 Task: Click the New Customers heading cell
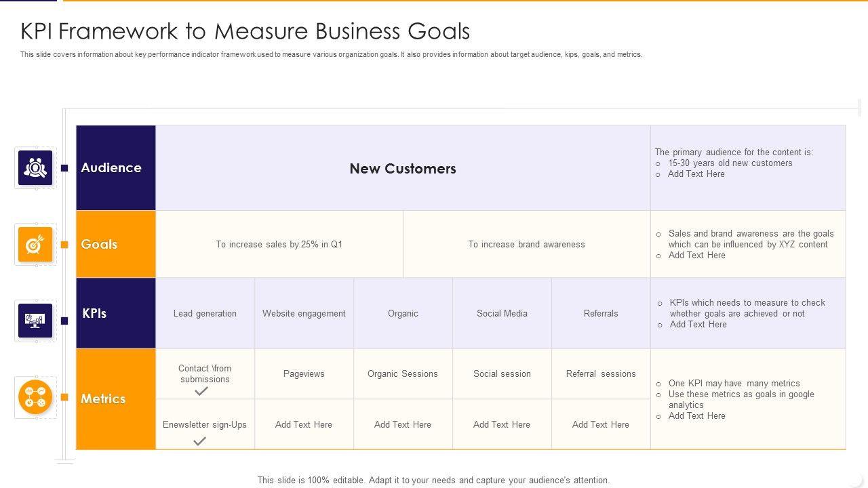click(403, 169)
